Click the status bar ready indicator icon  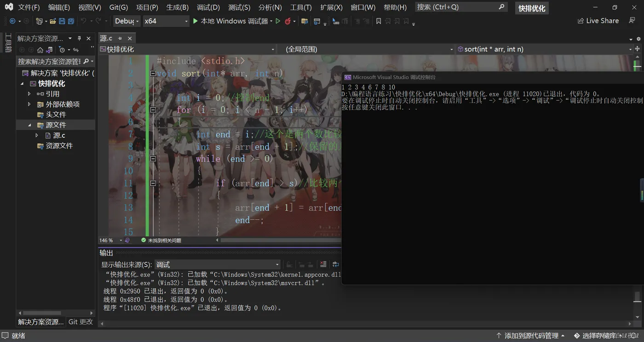(x=5, y=336)
